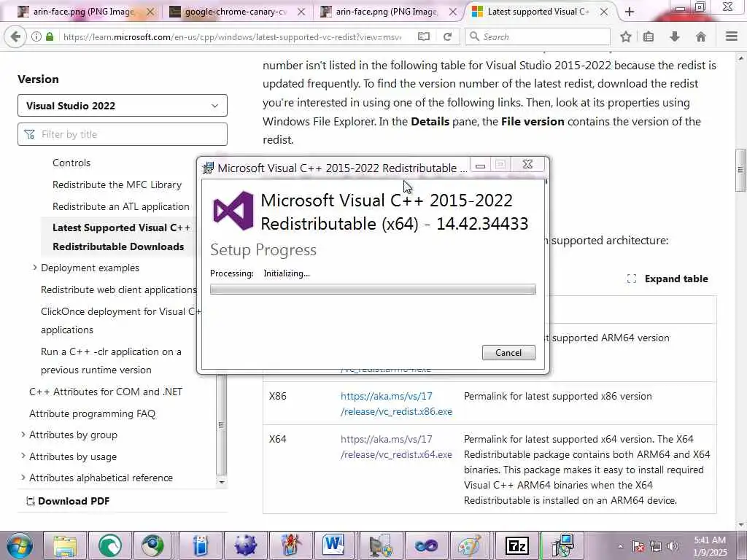Screen dimensions: 747x560
Task: Open Attribute programming FAQ
Action: [93, 414]
